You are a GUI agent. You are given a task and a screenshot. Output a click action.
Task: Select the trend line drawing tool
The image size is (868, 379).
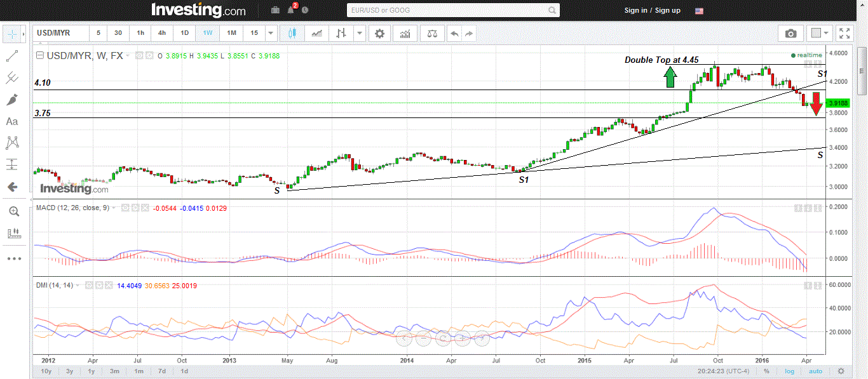click(x=12, y=55)
